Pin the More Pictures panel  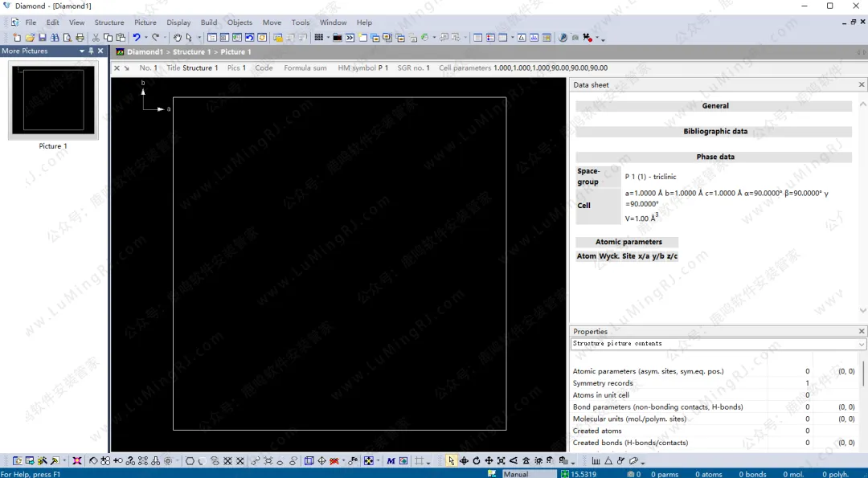(91, 51)
